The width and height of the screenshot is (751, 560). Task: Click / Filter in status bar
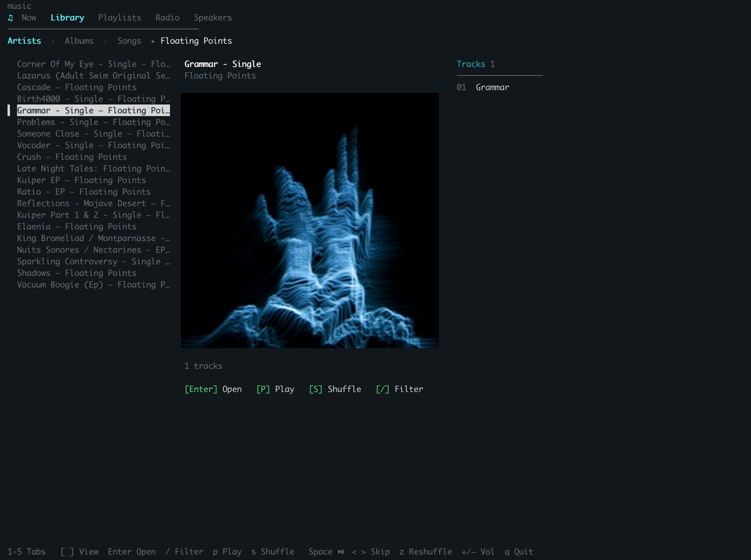coord(184,552)
